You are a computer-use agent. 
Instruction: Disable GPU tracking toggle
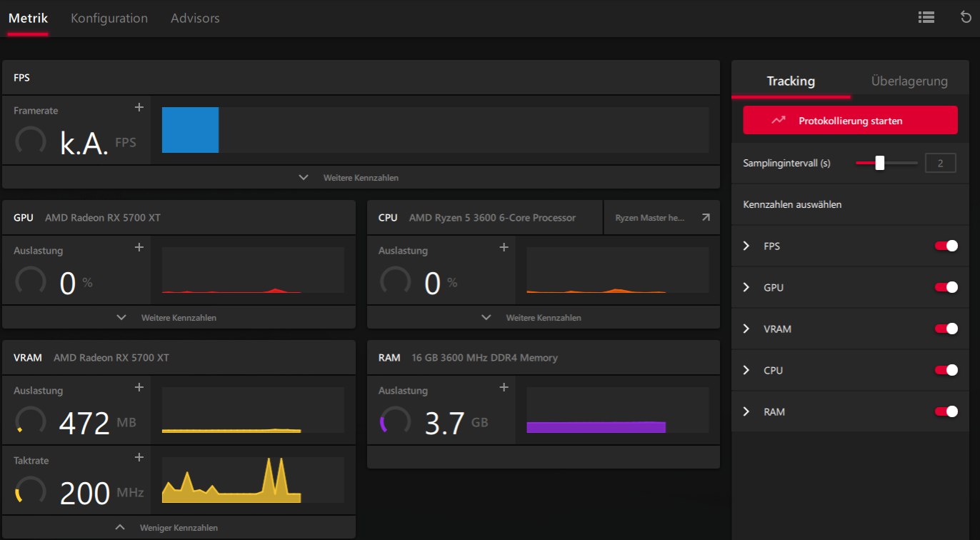pos(946,287)
